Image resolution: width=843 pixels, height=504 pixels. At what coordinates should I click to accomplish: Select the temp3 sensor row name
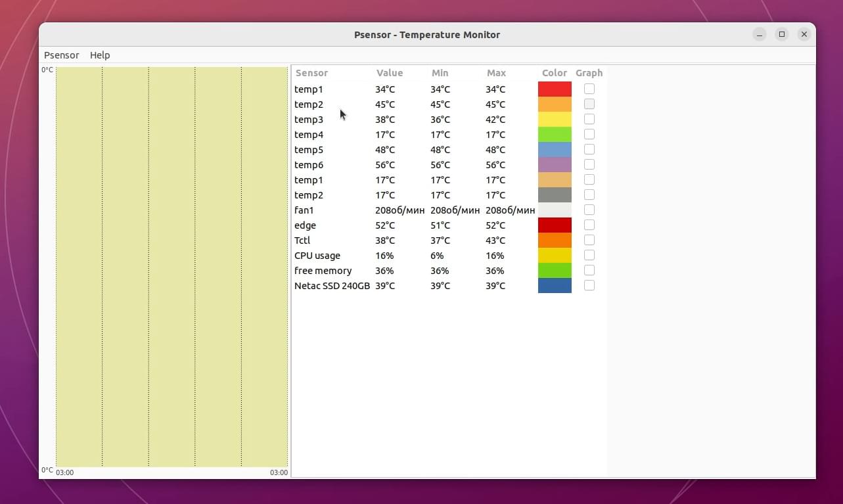coord(309,120)
